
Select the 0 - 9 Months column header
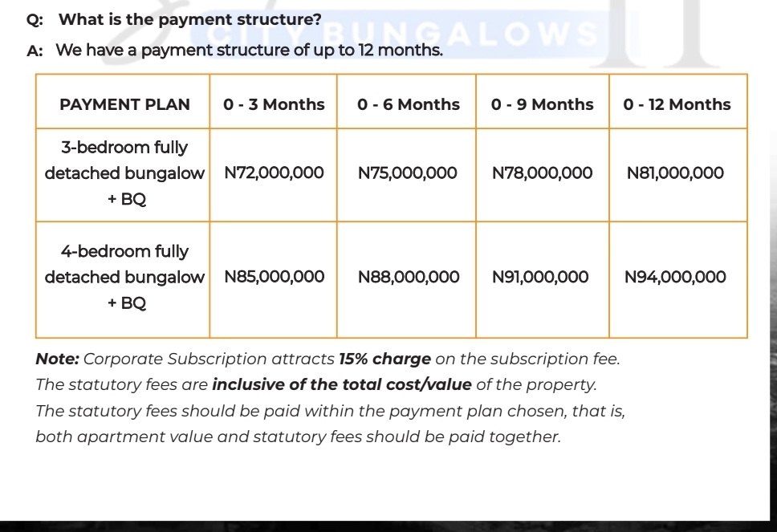[x=543, y=104]
